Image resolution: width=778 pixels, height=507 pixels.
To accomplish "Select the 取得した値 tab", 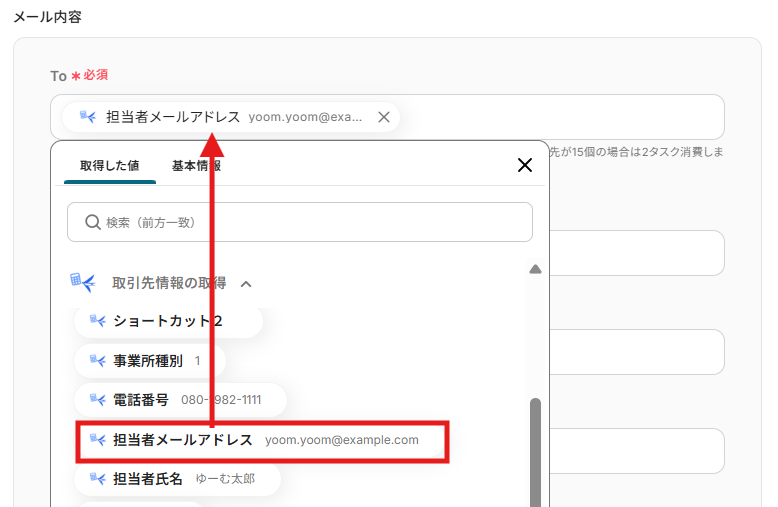I will point(110,166).
